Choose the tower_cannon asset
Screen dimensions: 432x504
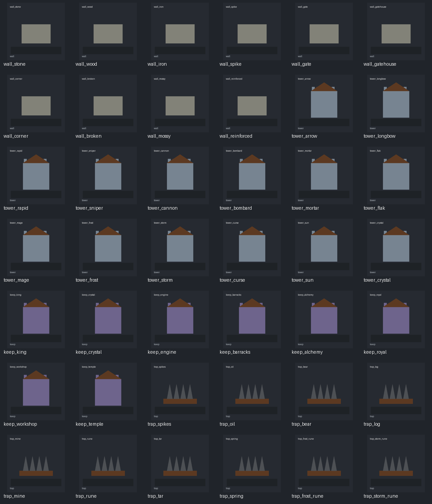(x=180, y=175)
